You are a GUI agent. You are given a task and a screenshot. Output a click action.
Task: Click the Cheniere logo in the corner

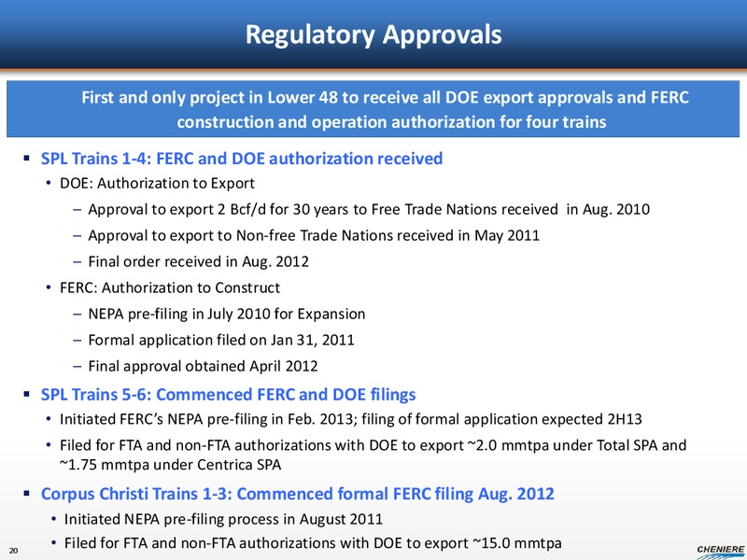(x=720, y=552)
